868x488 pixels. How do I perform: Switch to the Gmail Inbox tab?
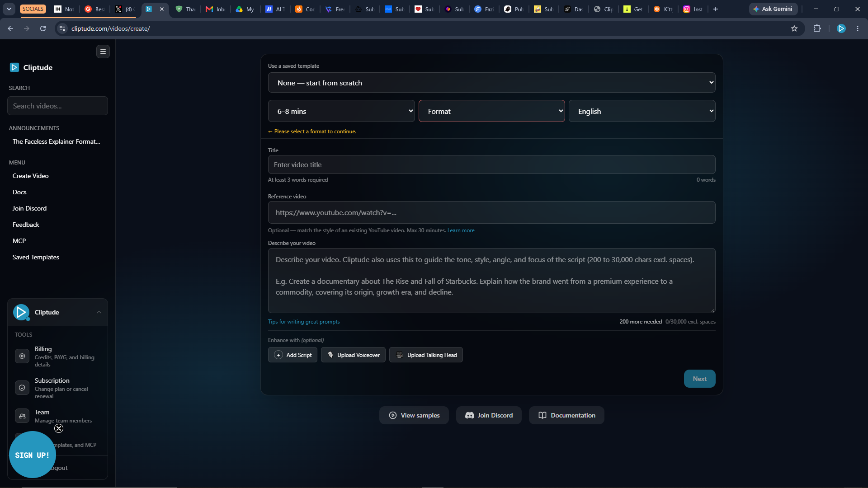click(x=215, y=9)
